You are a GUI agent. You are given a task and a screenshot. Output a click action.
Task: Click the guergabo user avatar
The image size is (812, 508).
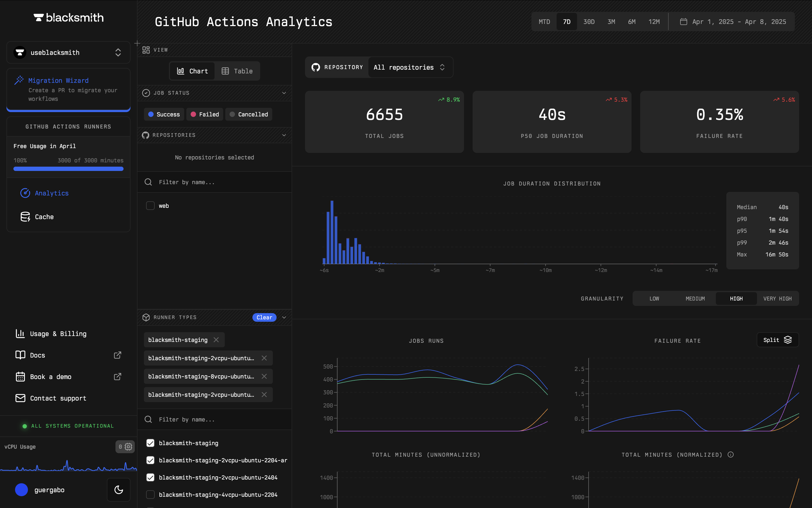[x=21, y=489]
